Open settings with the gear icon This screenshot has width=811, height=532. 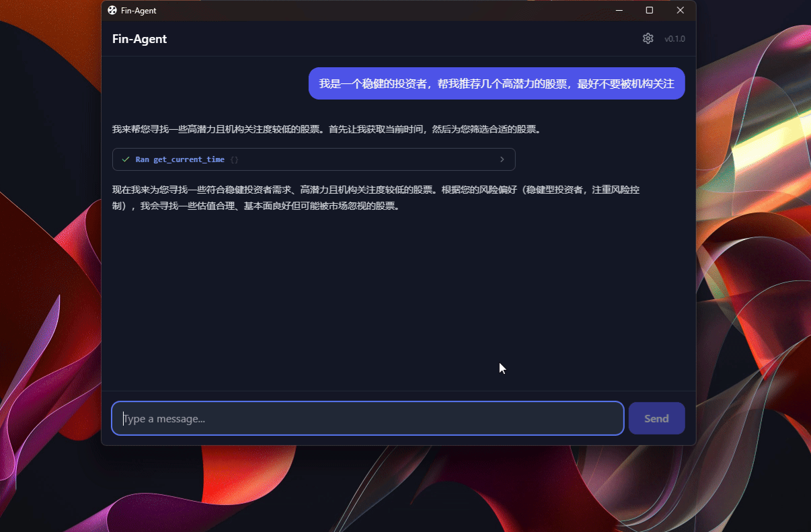(648, 38)
